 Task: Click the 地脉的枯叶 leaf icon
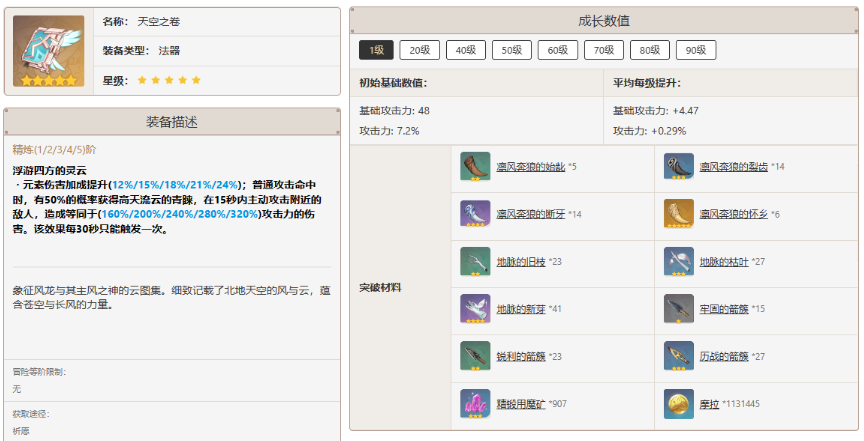coord(679,262)
